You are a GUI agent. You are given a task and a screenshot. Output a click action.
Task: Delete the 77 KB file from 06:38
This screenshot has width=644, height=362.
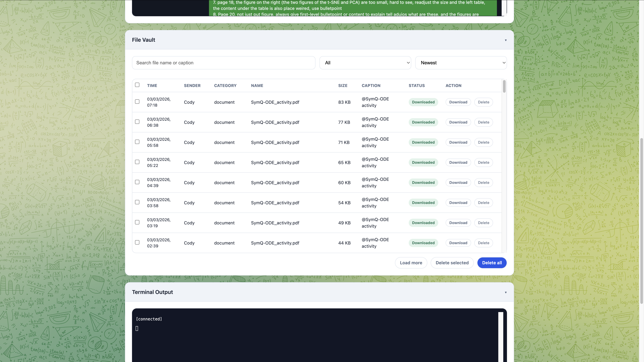484,122
